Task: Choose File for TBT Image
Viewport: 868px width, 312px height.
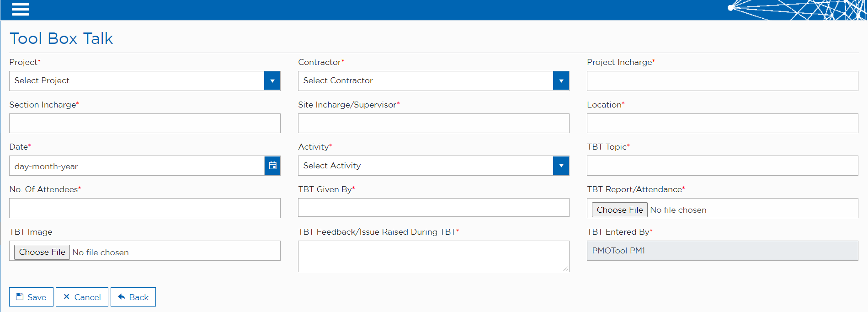Action: [42, 252]
